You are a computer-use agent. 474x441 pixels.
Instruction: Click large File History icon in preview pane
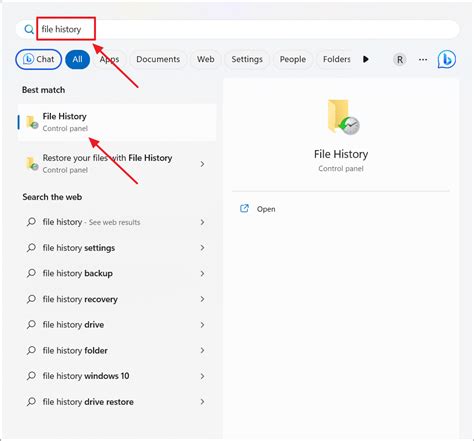pos(343,117)
